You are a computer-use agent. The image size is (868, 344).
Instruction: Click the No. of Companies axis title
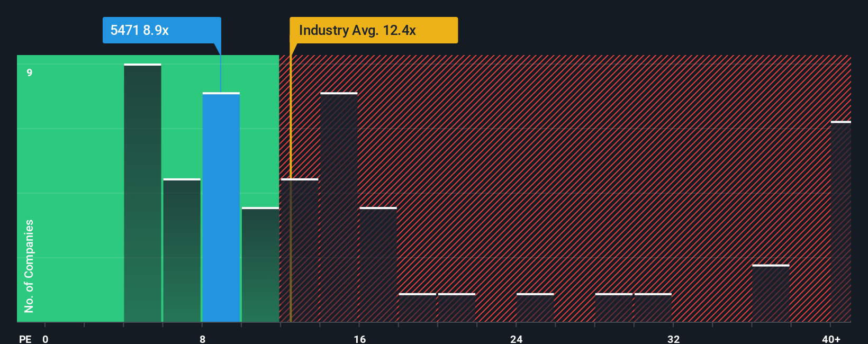point(29,266)
